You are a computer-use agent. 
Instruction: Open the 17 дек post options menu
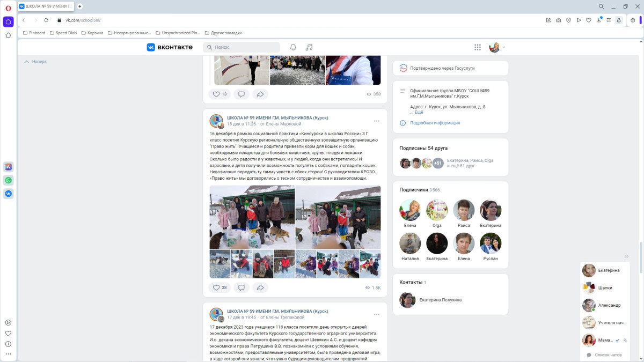[x=377, y=314]
